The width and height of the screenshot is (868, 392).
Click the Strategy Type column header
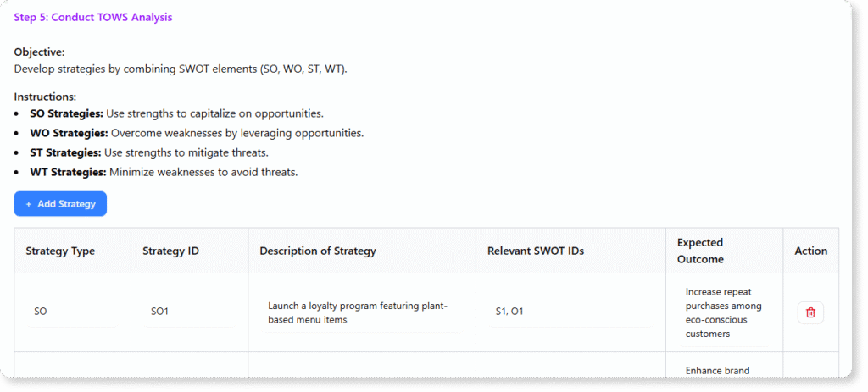coord(60,251)
